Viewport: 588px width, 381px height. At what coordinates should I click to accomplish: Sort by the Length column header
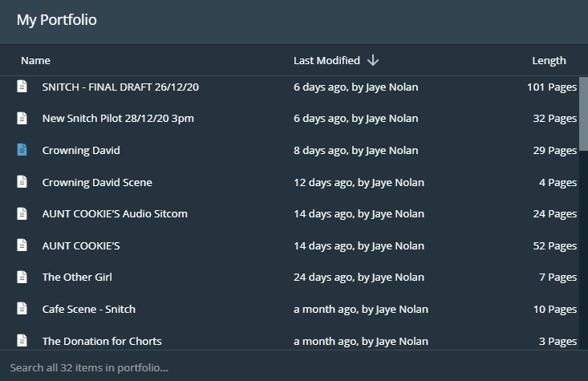point(549,60)
